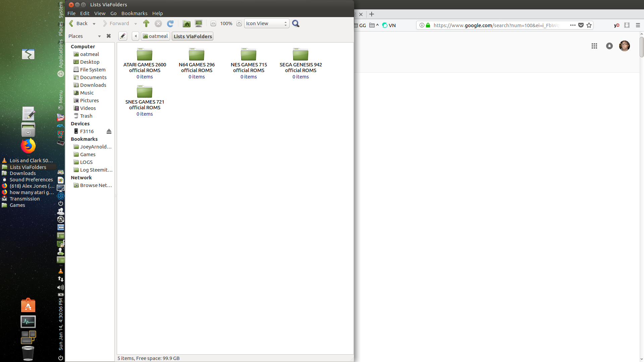
Task: Show site information via the info icon
Action: 422,25
